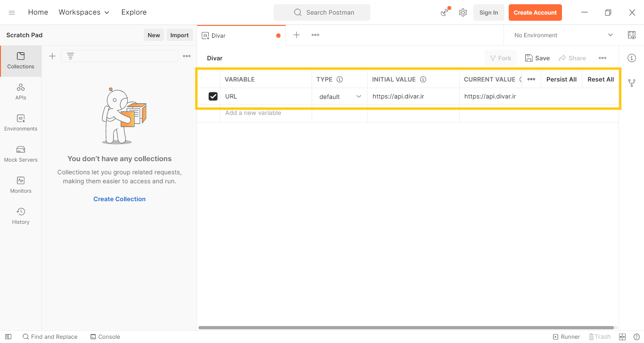The width and height of the screenshot is (644, 343).
Task: Click the horizontal scrollbar at the bottom
Action: [406, 327]
